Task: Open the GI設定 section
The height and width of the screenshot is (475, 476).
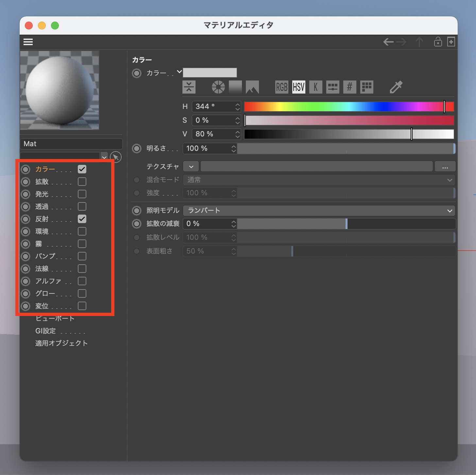Action: [46, 331]
